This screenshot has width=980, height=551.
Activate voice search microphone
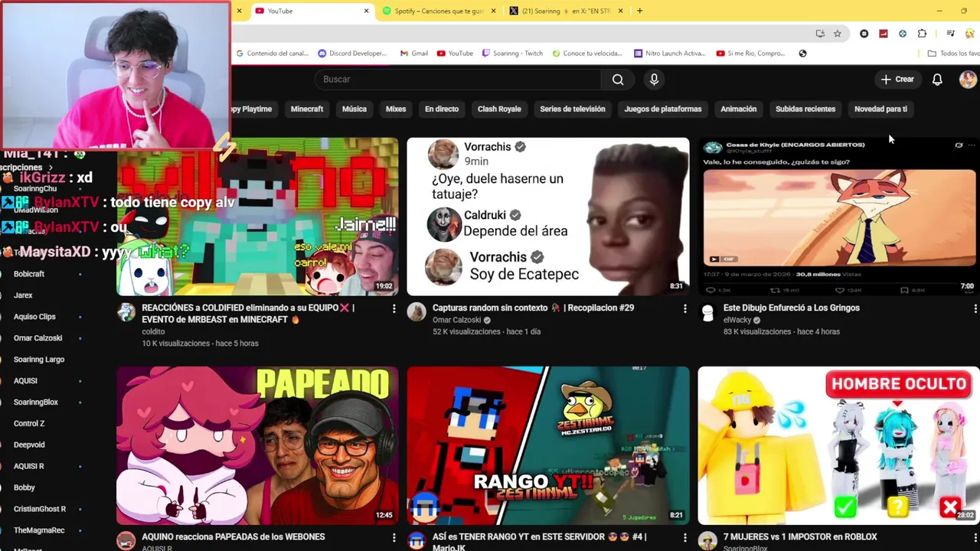[x=654, y=80]
